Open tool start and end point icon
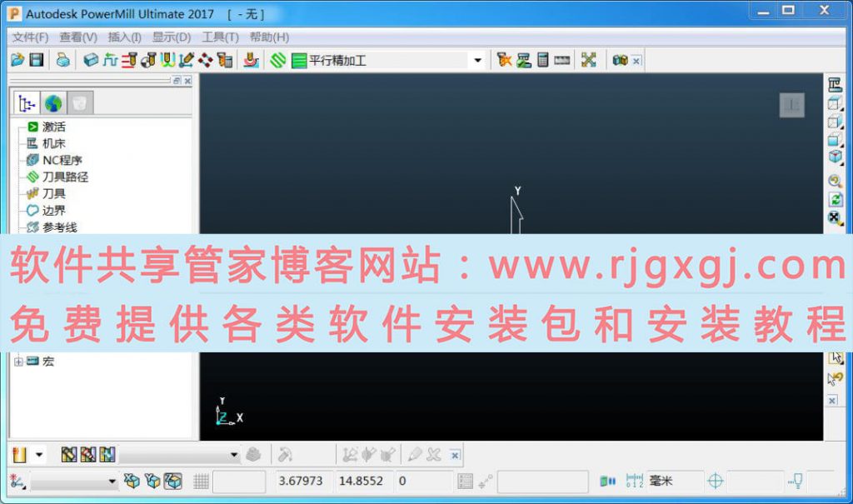Viewport: 853px width, 504px height. (x=148, y=60)
